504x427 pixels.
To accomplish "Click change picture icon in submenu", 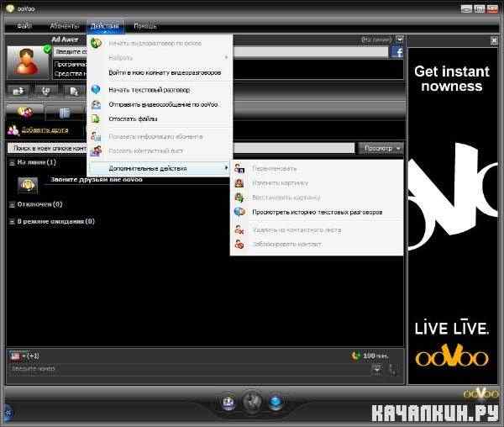I will click(x=239, y=183).
